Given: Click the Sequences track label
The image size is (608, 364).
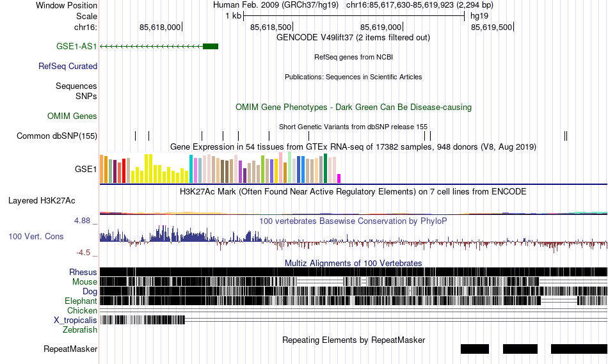Looking at the screenshot, I should coord(76,86).
